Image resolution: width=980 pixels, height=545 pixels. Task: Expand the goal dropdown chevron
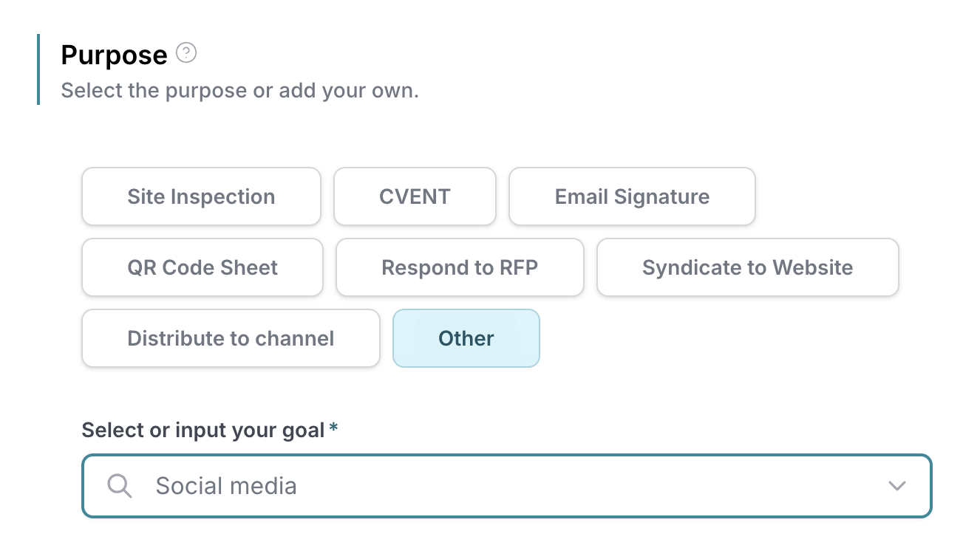point(896,486)
